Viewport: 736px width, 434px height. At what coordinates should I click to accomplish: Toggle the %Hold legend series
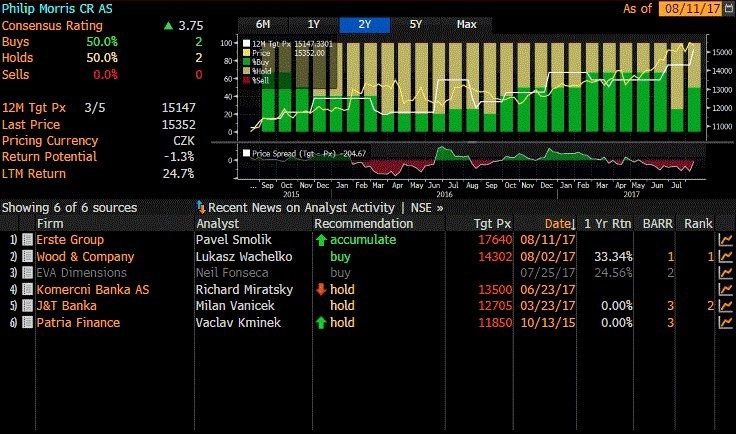(x=246, y=71)
